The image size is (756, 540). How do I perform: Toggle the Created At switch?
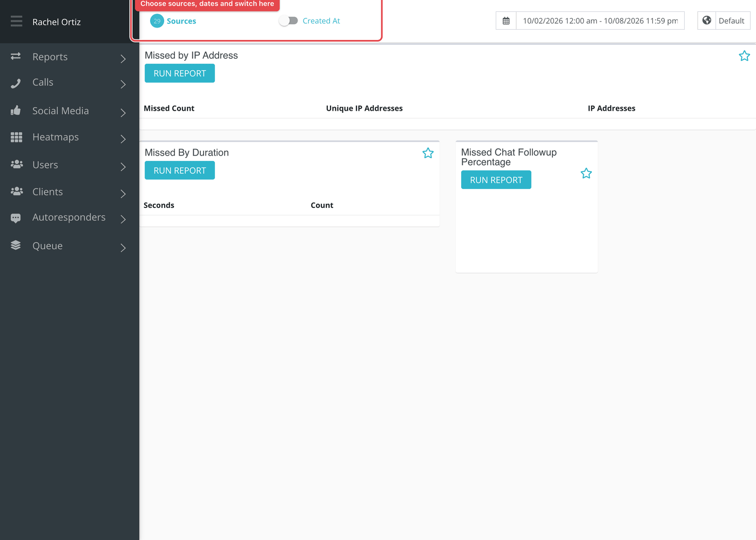point(288,21)
